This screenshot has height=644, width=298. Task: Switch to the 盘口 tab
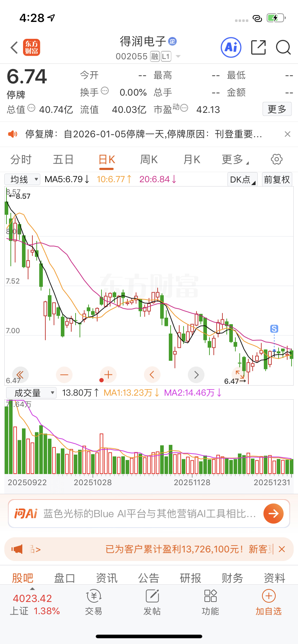coord(64,578)
